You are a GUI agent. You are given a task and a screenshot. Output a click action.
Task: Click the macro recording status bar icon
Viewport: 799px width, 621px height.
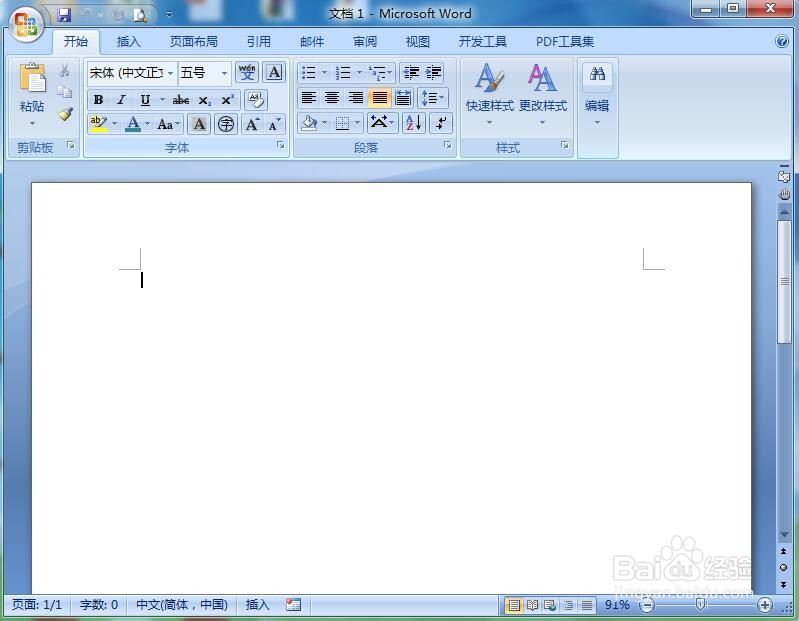pyautogui.click(x=293, y=605)
